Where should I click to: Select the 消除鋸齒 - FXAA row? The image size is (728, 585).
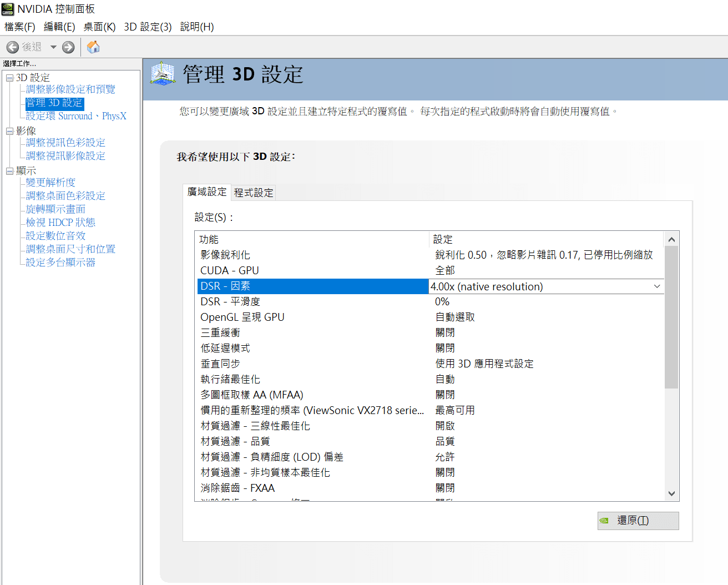430,488
